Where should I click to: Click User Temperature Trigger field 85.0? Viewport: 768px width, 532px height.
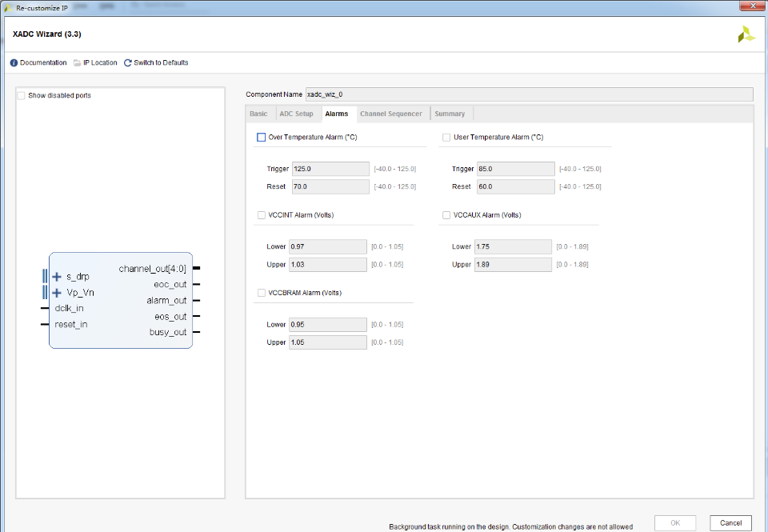(x=516, y=169)
